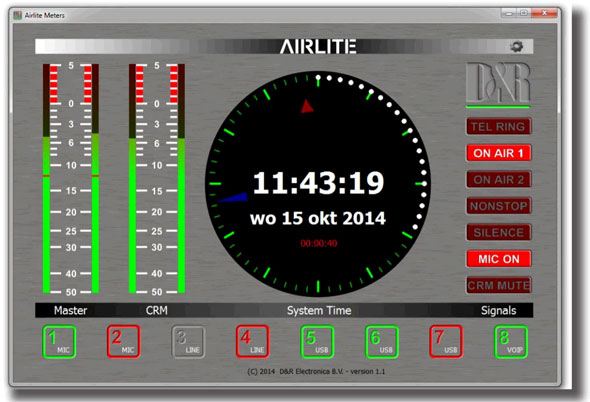Select channel 6 USB indicator
Screen dimensions: 590x402
click(x=382, y=342)
